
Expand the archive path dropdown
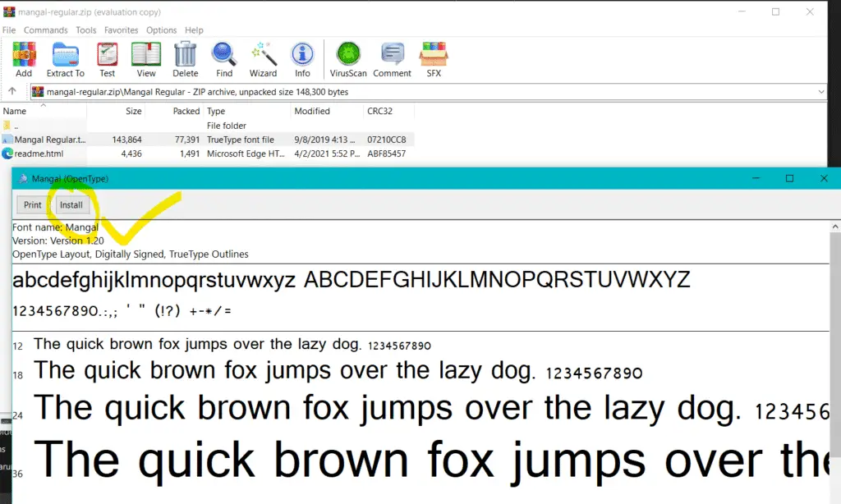click(821, 91)
